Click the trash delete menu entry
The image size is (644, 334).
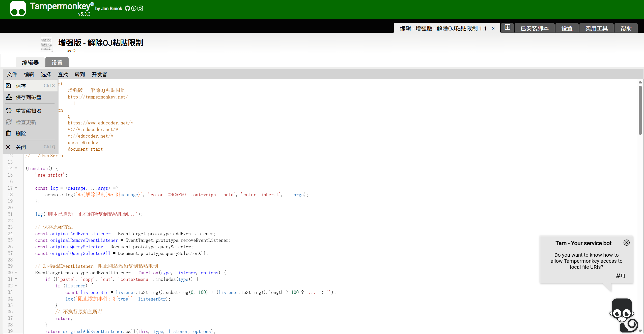[21, 133]
